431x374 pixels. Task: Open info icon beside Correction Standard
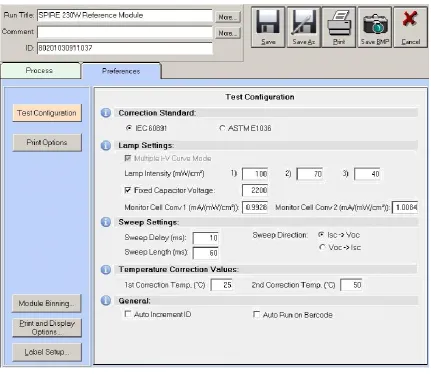point(106,113)
